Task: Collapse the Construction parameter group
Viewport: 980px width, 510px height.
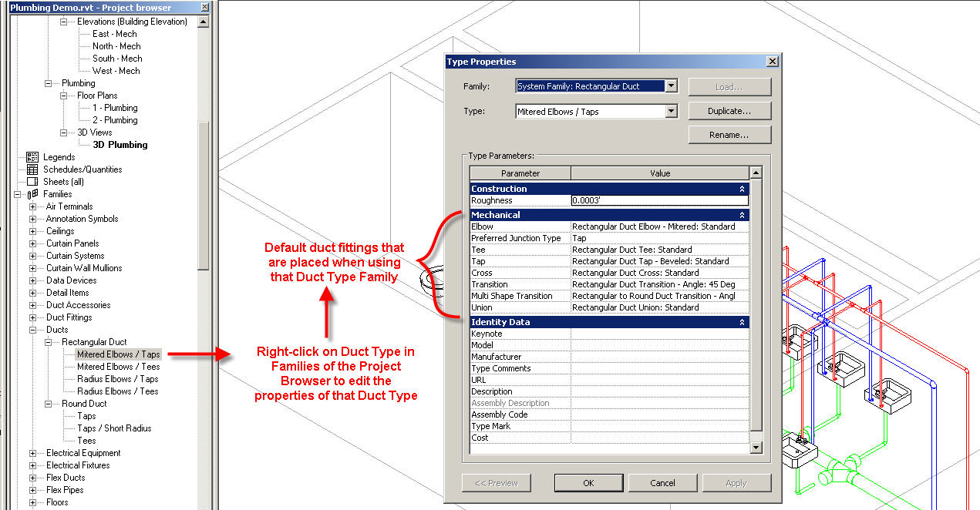Action: click(743, 189)
